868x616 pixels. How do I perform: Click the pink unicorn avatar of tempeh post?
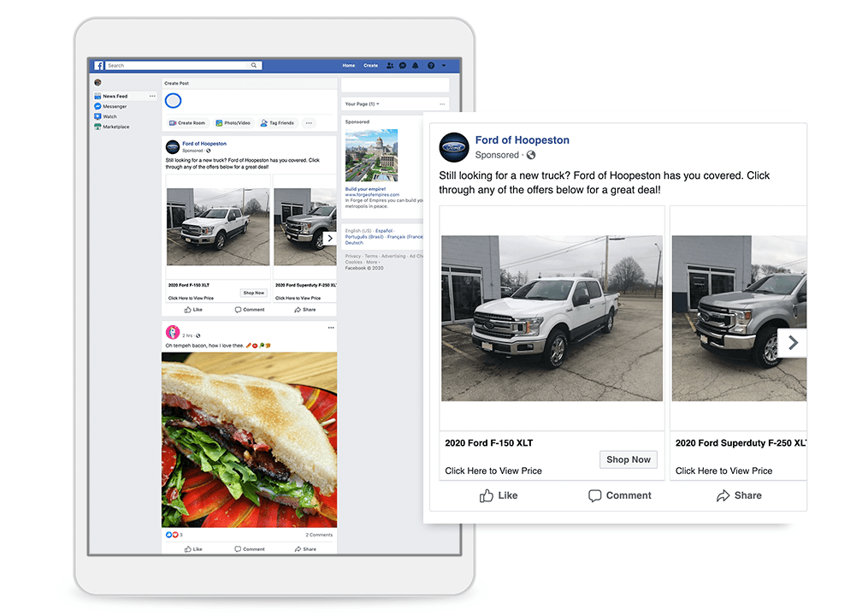173,332
